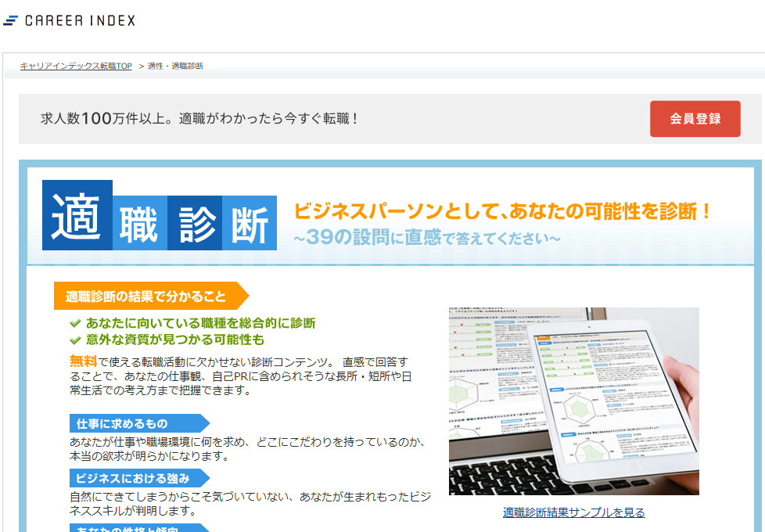
Task: Open the キャリアインデックス転職TOP breadcrumb link
Action: (76, 66)
